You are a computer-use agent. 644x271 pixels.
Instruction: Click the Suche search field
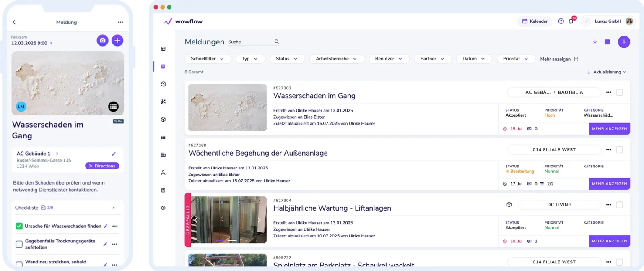(x=250, y=42)
